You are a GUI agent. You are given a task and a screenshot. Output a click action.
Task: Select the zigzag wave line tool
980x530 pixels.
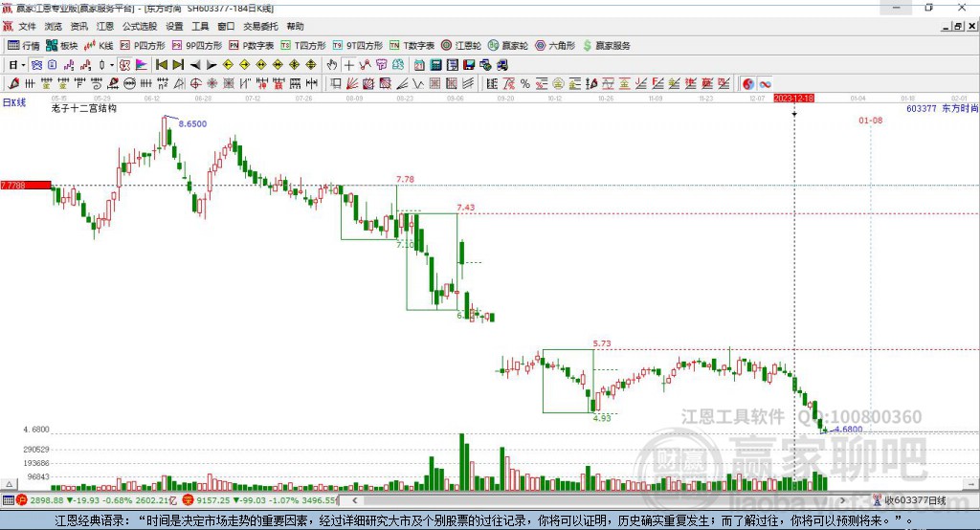tap(418, 84)
